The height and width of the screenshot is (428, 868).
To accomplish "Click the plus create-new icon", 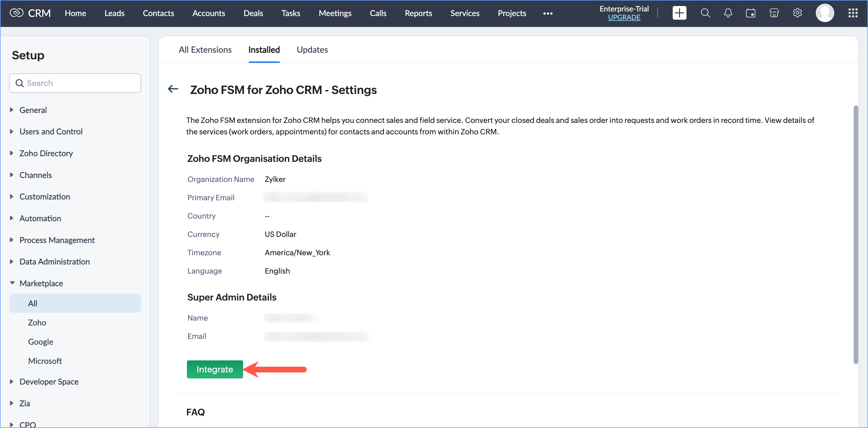I will click(x=679, y=13).
